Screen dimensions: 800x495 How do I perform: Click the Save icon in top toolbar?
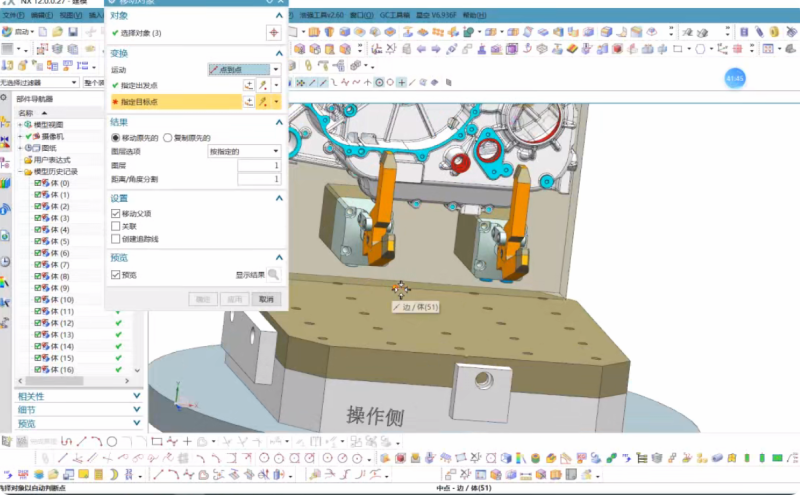73,33
